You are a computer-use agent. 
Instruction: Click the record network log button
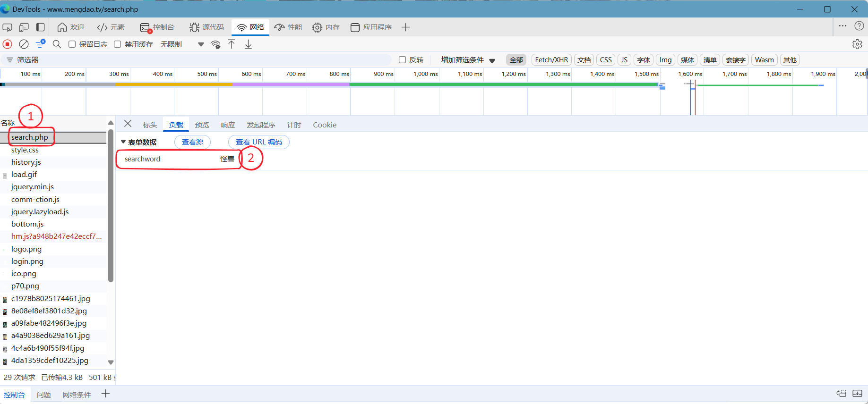tap(7, 44)
